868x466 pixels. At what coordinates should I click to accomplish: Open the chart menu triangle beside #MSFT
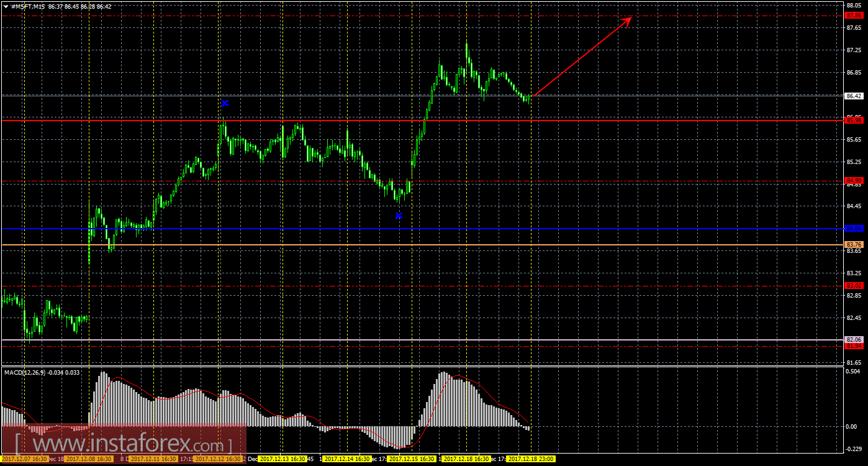click(x=6, y=6)
